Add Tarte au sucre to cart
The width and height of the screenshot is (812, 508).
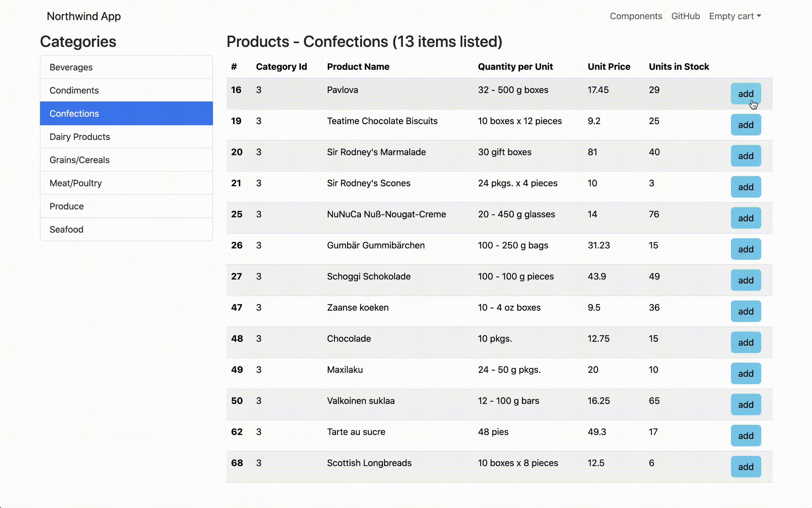point(745,436)
